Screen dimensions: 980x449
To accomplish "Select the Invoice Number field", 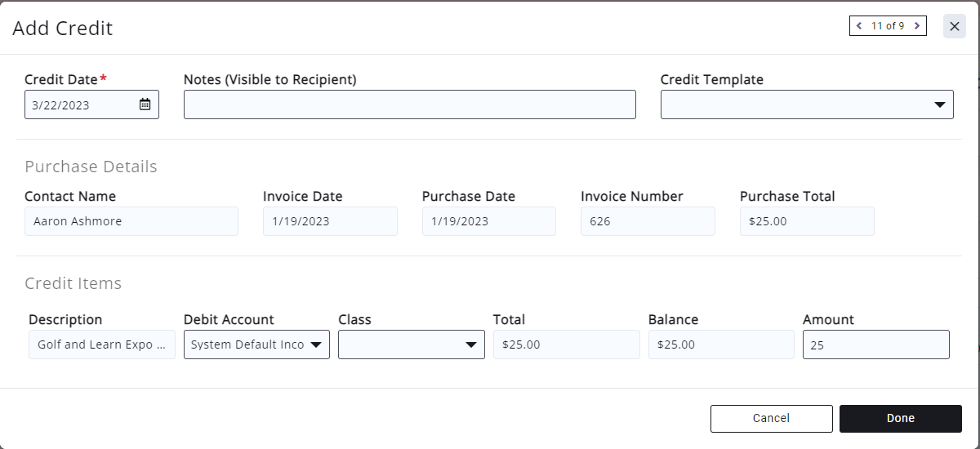I will point(648,221).
